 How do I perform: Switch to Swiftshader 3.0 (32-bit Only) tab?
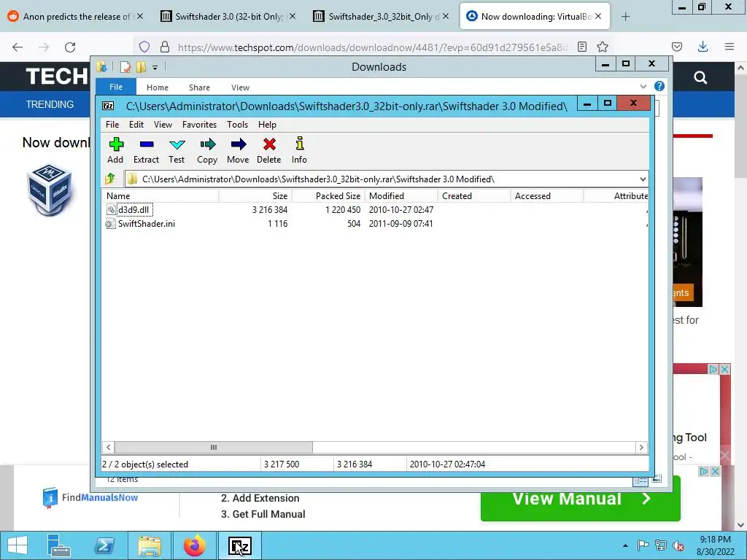pyautogui.click(x=228, y=17)
